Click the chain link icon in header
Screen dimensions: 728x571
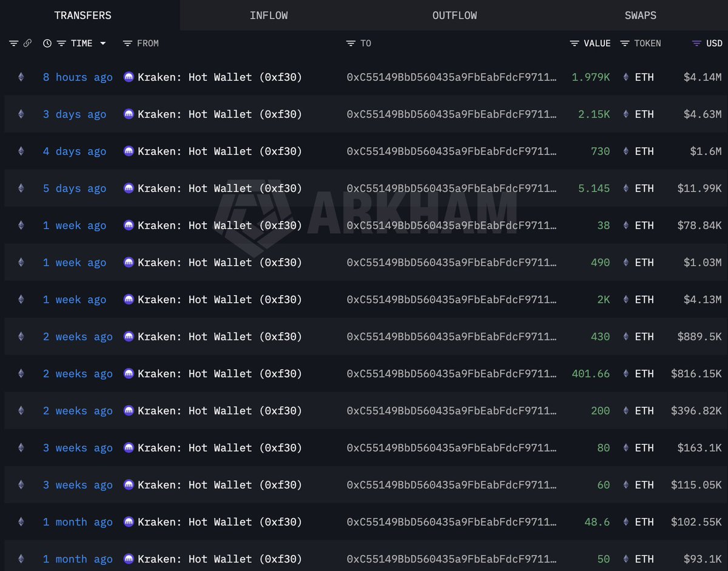pyautogui.click(x=27, y=44)
